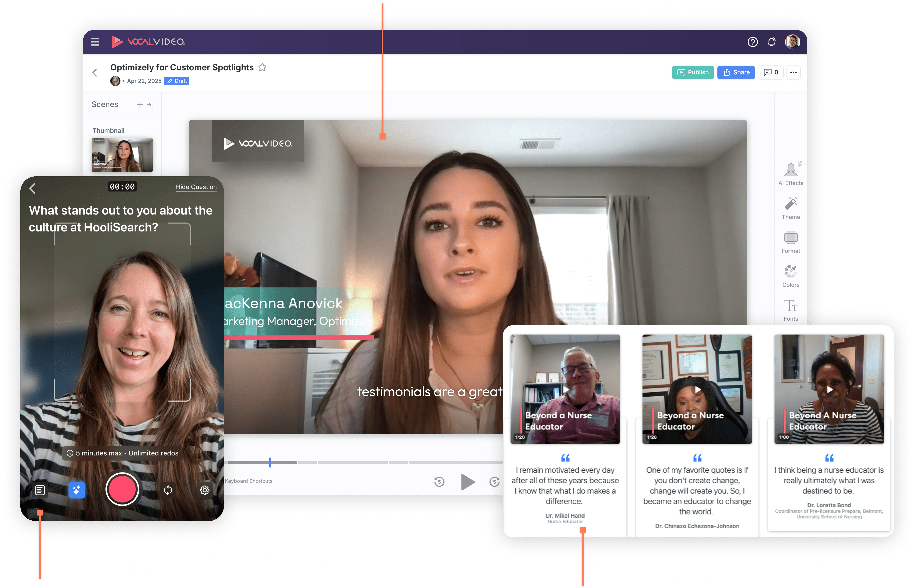
Task: Open the three-dot more options menu
Action: click(793, 72)
